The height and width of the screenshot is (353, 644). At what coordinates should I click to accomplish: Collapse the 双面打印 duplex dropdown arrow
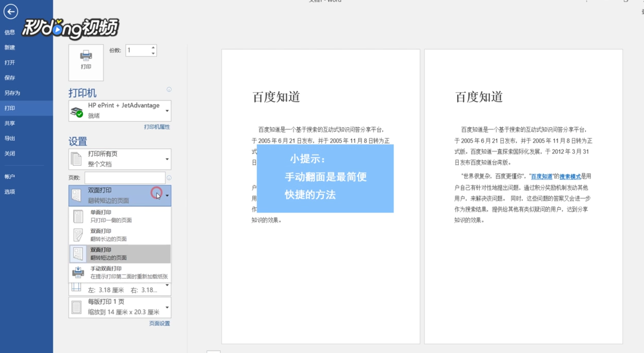167,196
